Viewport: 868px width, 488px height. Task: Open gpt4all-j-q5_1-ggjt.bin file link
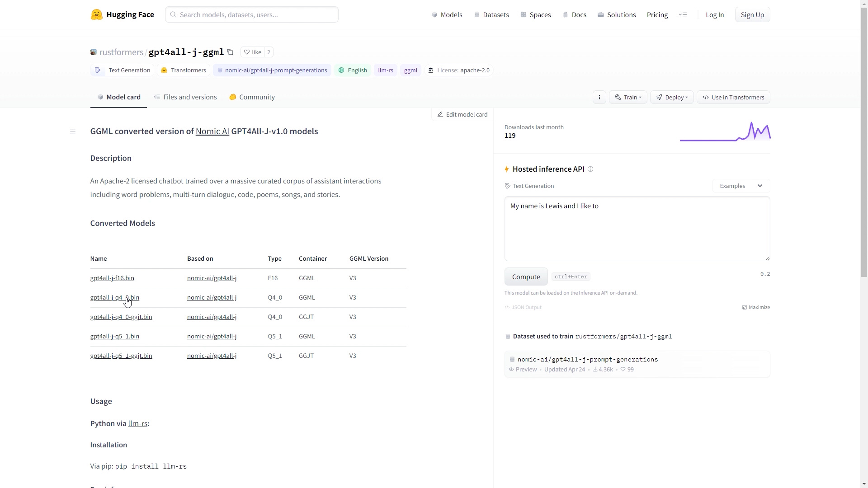click(x=121, y=356)
